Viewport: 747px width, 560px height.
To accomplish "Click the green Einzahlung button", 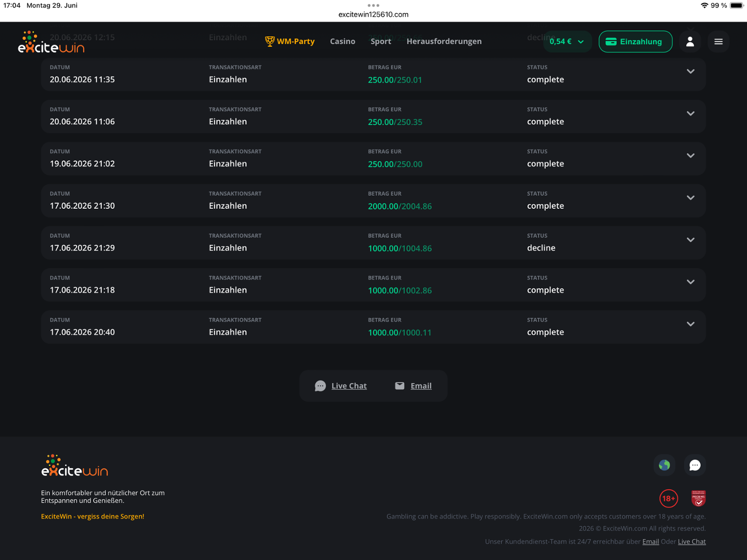I will click(635, 41).
